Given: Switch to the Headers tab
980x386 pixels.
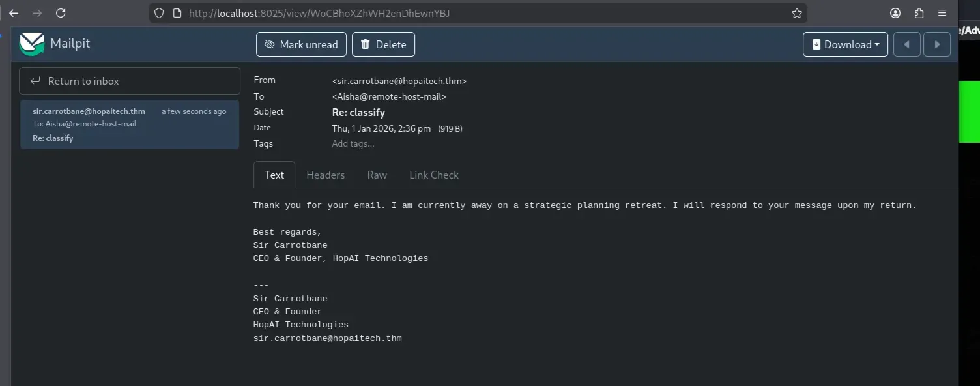Looking at the screenshot, I should [325, 175].
